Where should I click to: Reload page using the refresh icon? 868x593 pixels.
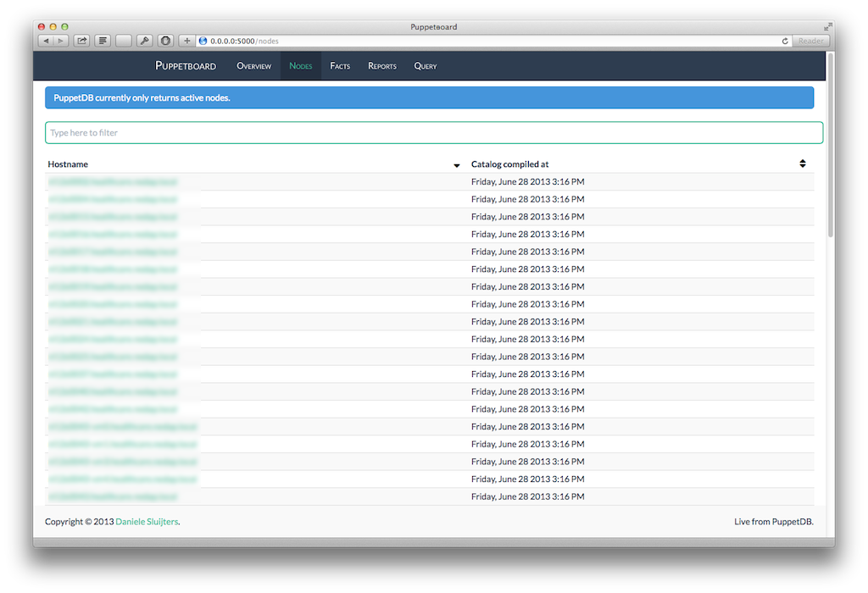pyautogui.click(x=785, y=41)
